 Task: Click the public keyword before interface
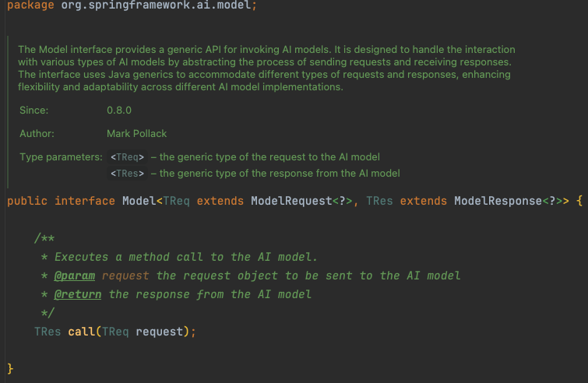[27, 201]
